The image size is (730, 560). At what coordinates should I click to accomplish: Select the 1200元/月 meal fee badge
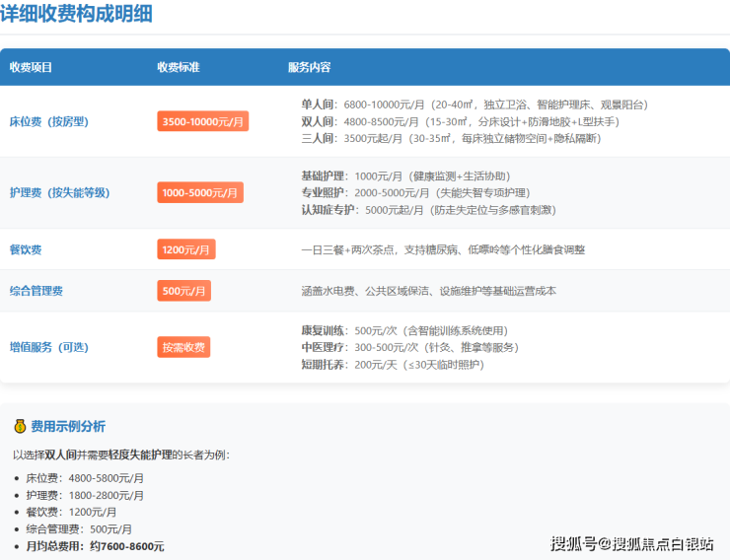point(185,249)
